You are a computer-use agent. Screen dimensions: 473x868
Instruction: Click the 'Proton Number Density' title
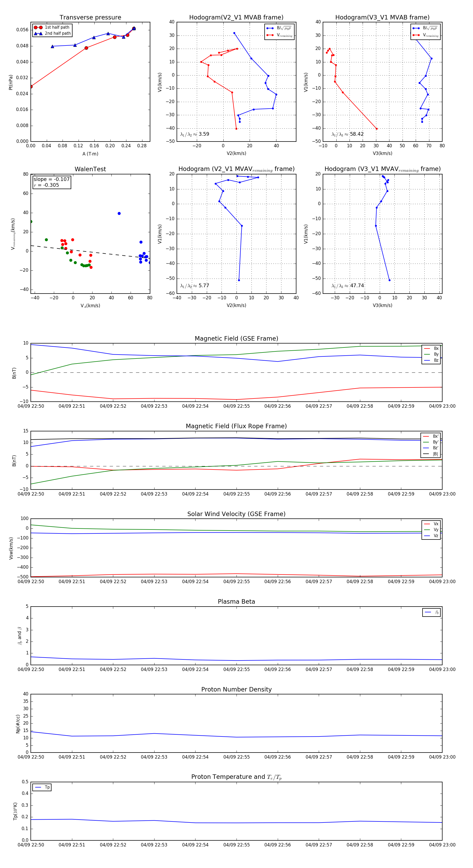click(x=236, y=689)
